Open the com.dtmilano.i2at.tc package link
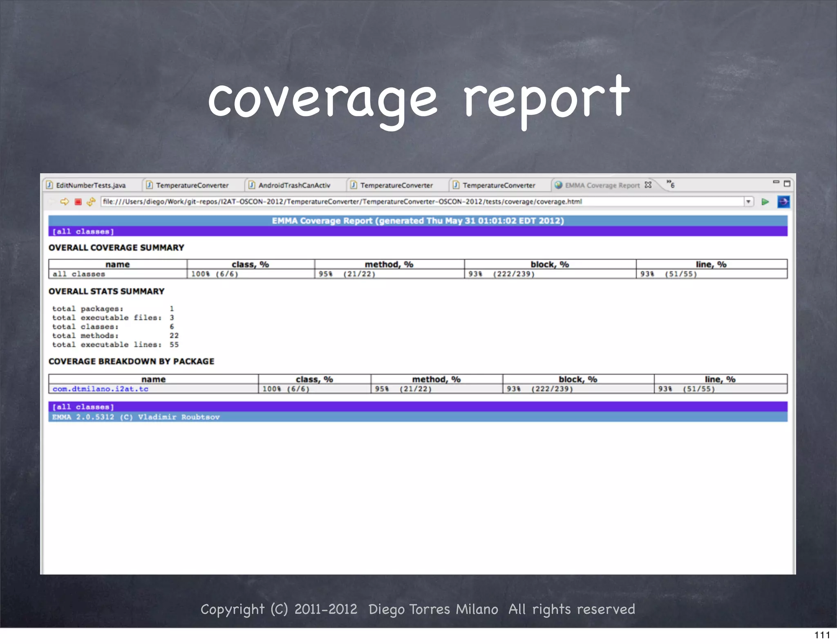Screen dimensions: 837x644 point(100,389)
